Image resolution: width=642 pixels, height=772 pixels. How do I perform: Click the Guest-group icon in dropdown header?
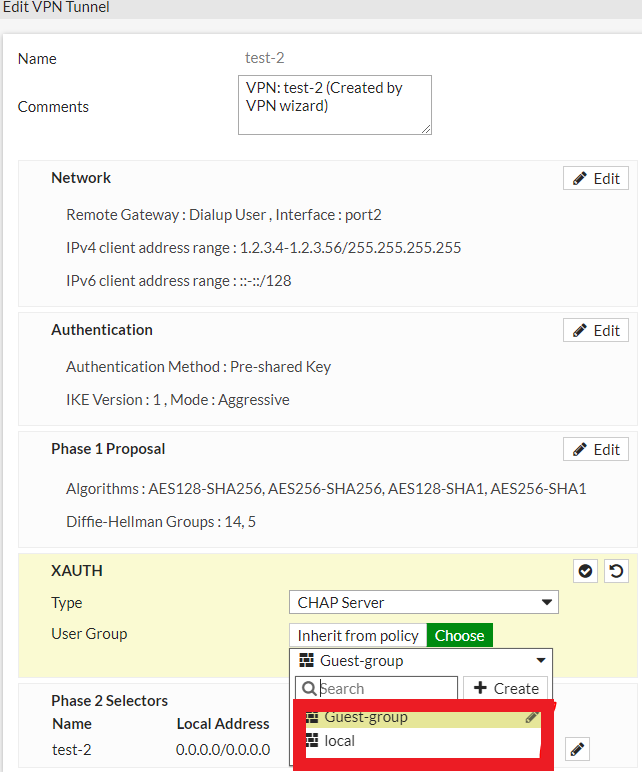tap(307, 661)
